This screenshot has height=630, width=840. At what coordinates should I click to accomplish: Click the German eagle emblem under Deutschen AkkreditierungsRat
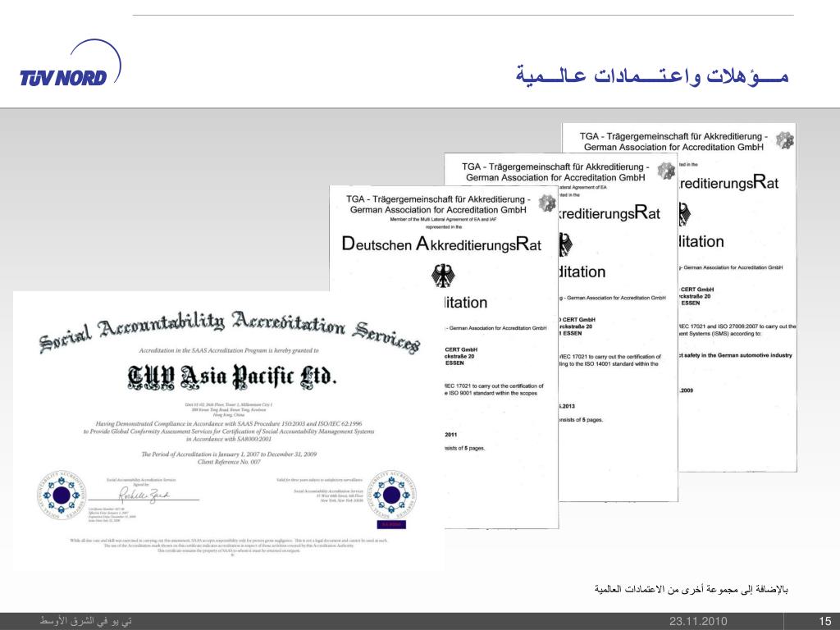tap(444, 276)
